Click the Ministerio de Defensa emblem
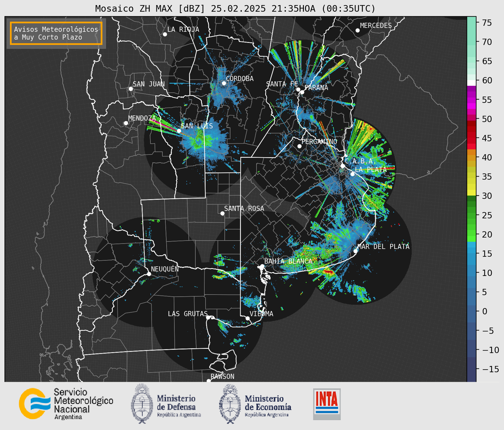The width and height of the screenshot is (504, 430). tap(142, 403)
